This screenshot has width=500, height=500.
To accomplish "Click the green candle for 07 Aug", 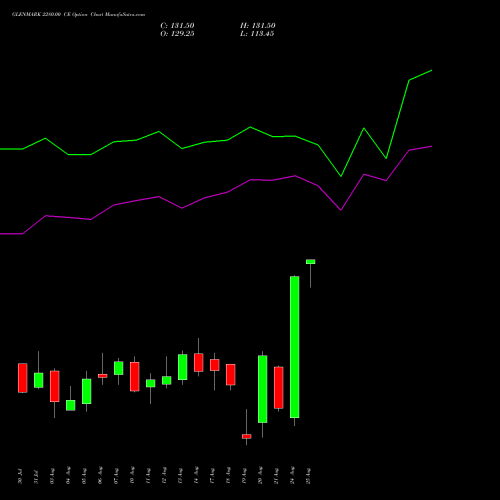I will coord(119,368).
